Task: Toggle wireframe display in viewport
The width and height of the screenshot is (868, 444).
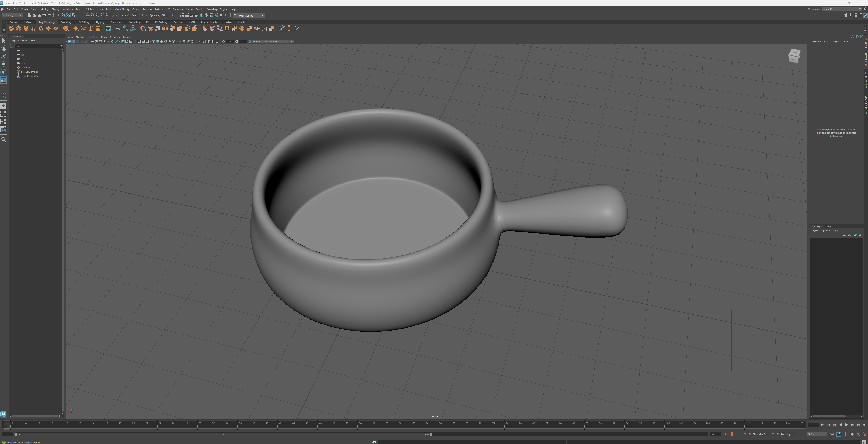Action: click(x=154, y=41)
